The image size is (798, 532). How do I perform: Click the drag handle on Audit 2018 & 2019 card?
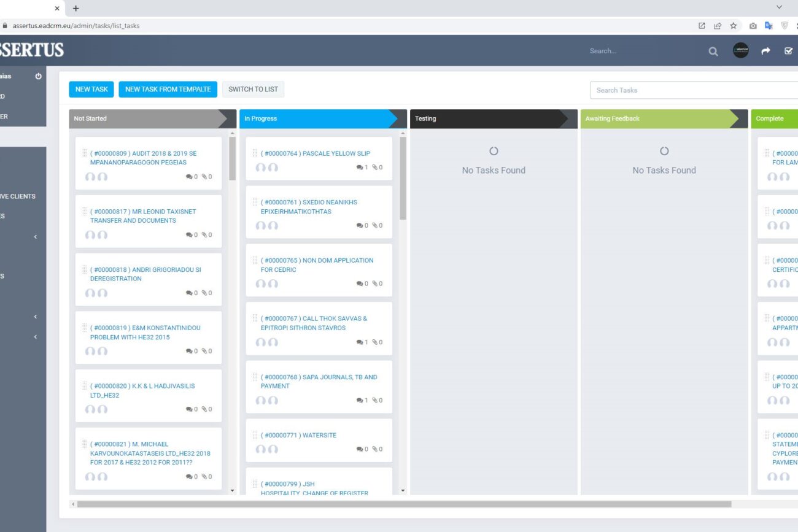coord(85,153)
